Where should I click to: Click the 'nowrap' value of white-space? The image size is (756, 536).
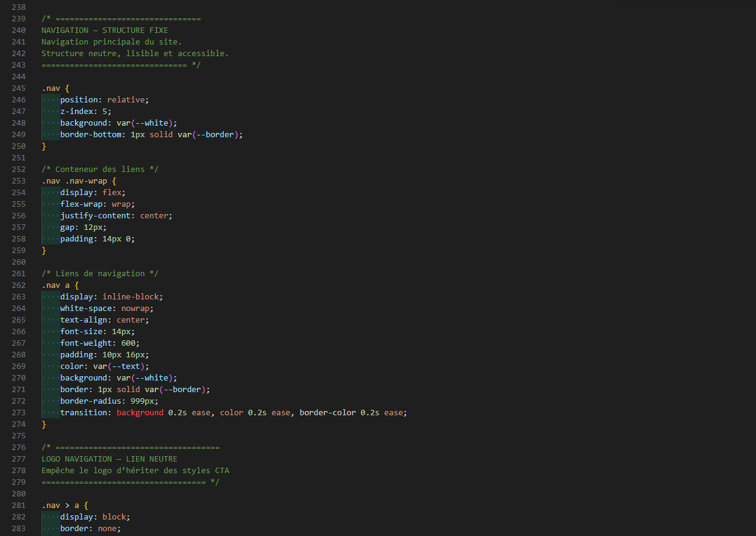coord(137,308)
